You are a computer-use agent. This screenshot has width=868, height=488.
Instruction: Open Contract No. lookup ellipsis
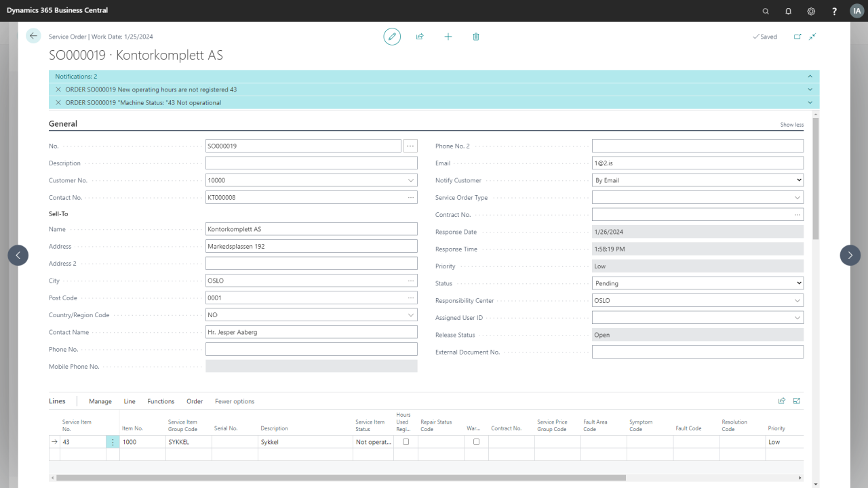coord(797,215)
